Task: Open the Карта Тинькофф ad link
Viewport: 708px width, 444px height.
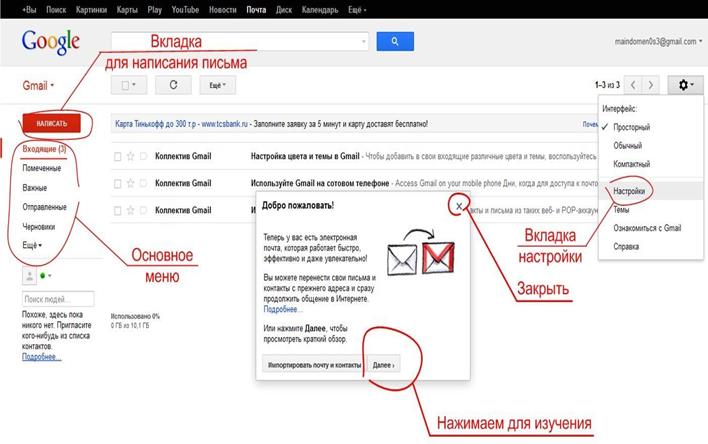Action: click(155, 124)
